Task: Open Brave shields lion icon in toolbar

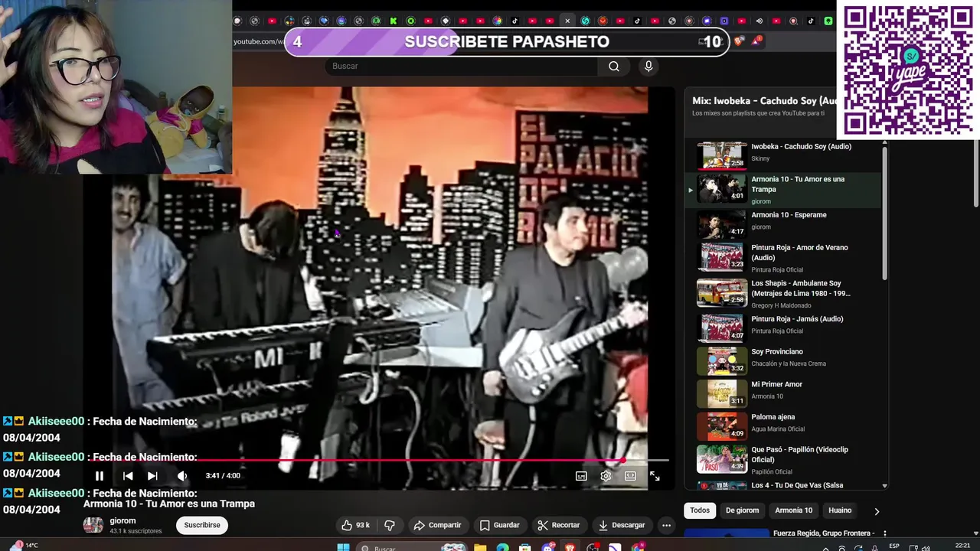Action: click(738, 41)
